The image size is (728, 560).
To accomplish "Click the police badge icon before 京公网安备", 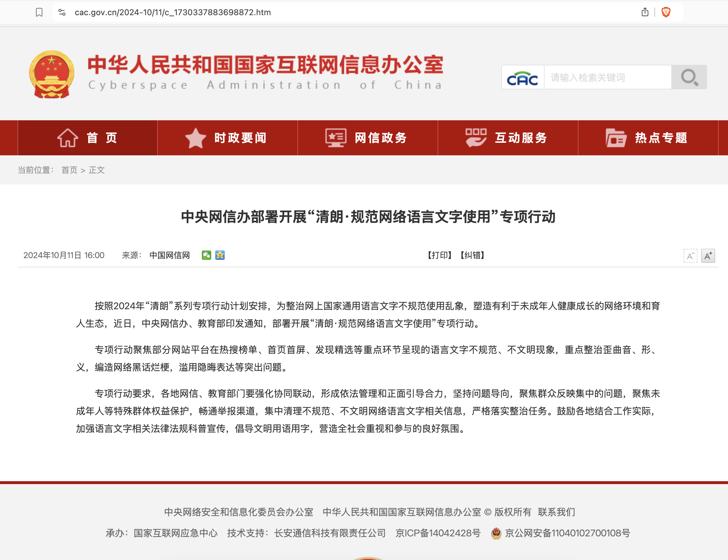I will pyautogui.click(x=496, y=533).
